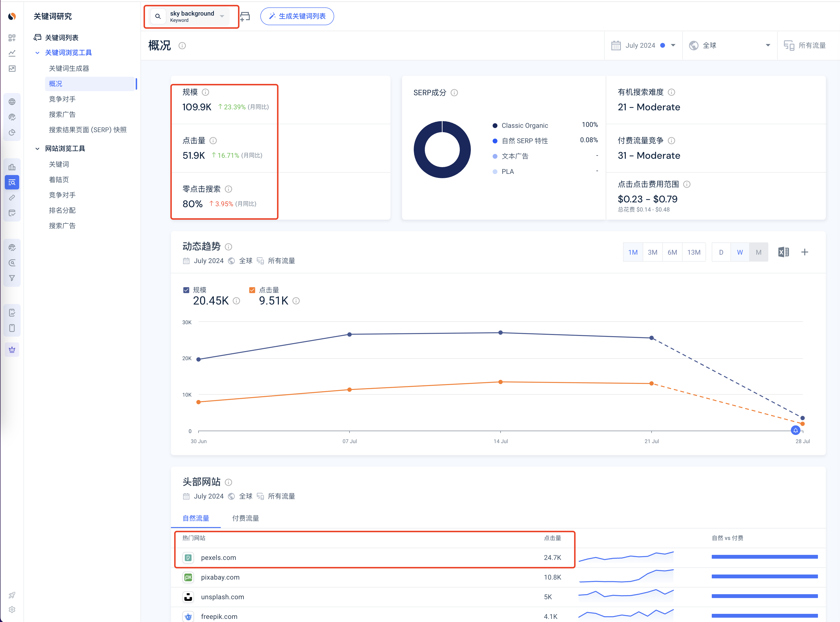Screen dimensions: 840x622
Task: Click the unsplash.com row
Action: (x=498, y=597)
